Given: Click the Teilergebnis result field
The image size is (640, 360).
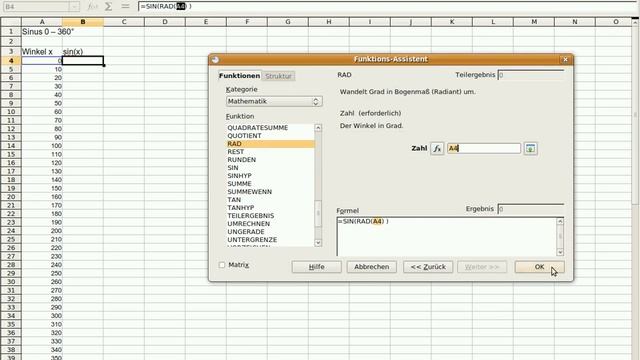Looking at the screenshot, I should point(531,75).
